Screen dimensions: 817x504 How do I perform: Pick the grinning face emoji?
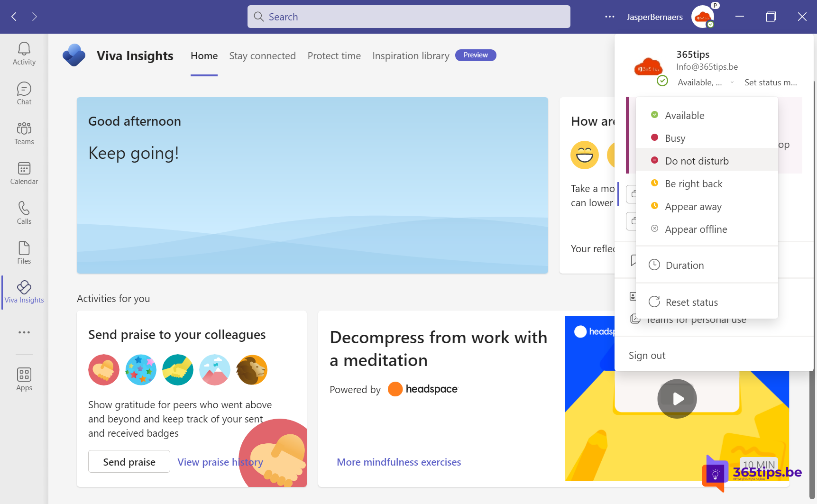coord(585,155)
